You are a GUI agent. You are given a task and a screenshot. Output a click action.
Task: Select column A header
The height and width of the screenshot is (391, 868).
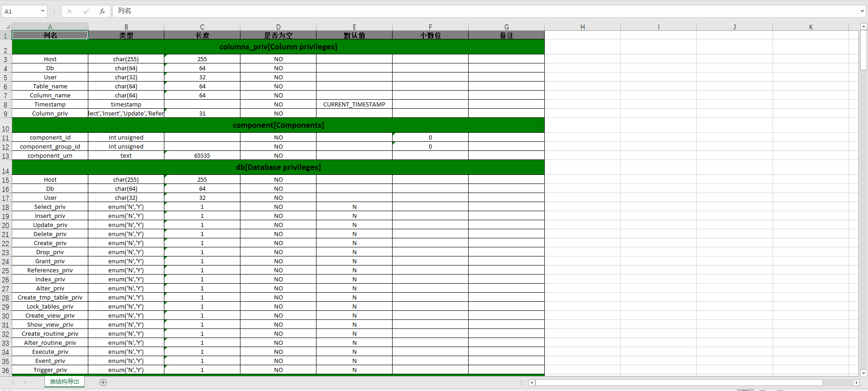click(50, 27)
